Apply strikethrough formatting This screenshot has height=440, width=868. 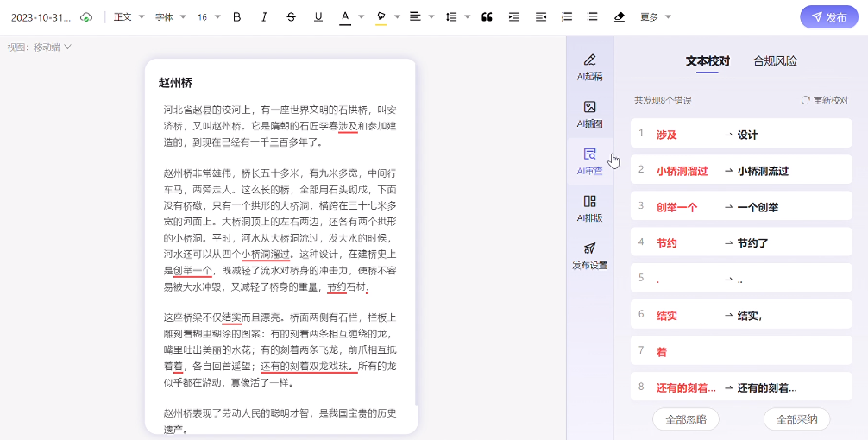click(291, 17)
